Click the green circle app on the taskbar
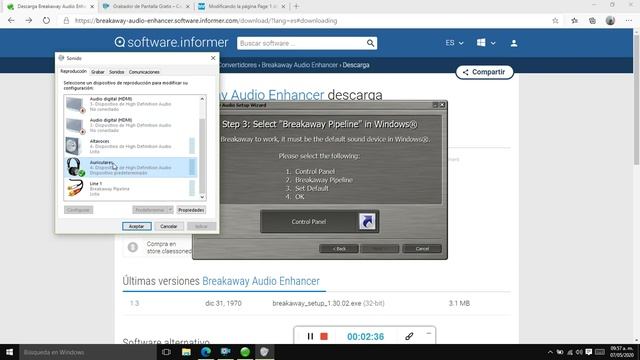Image resolution: width=640 pixels, height=360 pixels. (245, 352)
